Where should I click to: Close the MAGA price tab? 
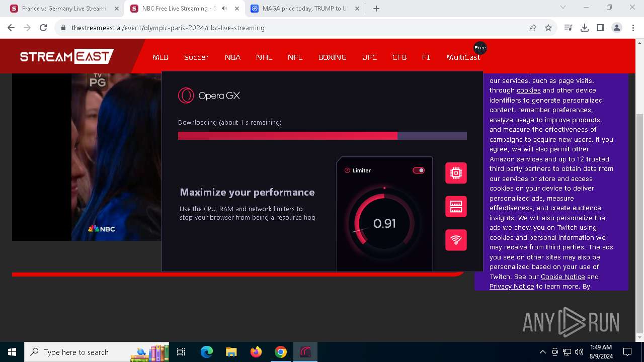(x=357, y=9)
